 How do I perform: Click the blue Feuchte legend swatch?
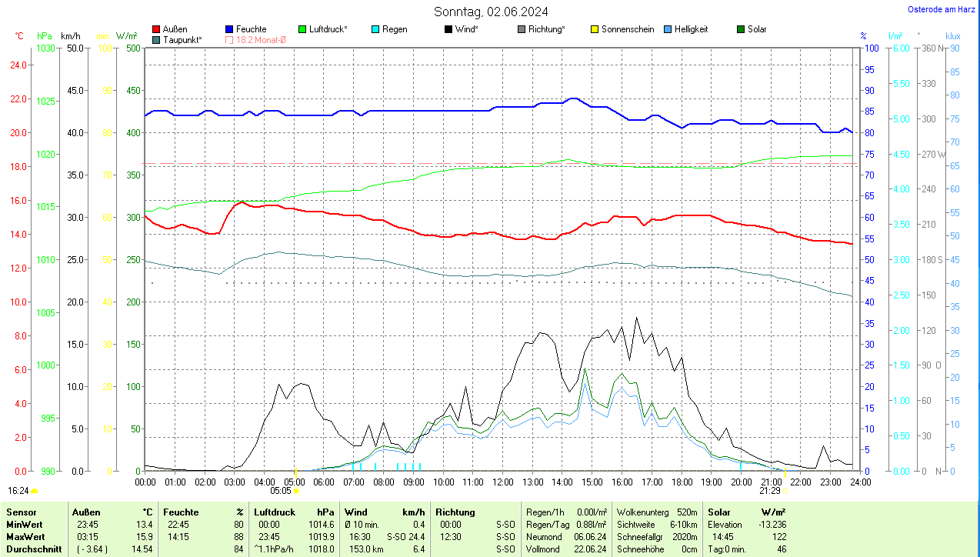(x=229, y=29)
